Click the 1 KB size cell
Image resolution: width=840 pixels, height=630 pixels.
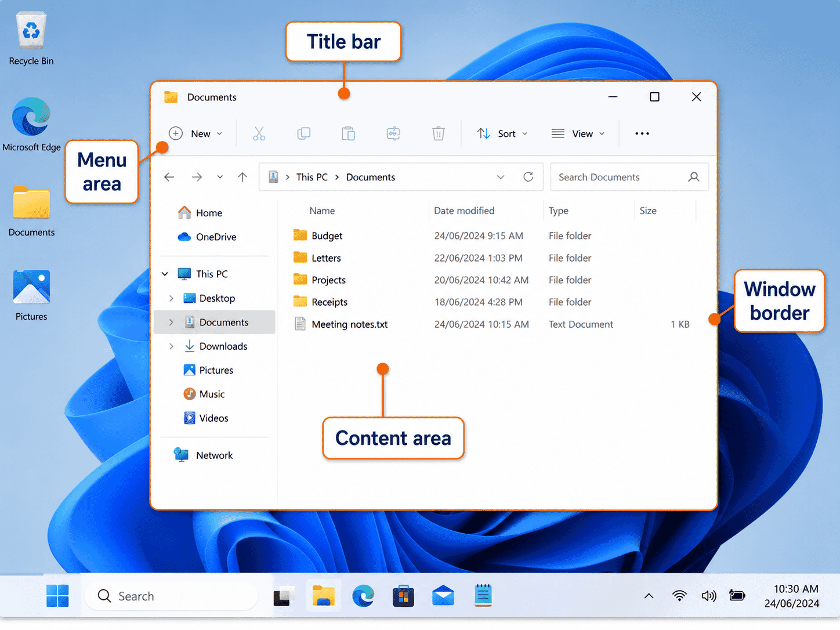pyautogui.click(x=680, y=324)
